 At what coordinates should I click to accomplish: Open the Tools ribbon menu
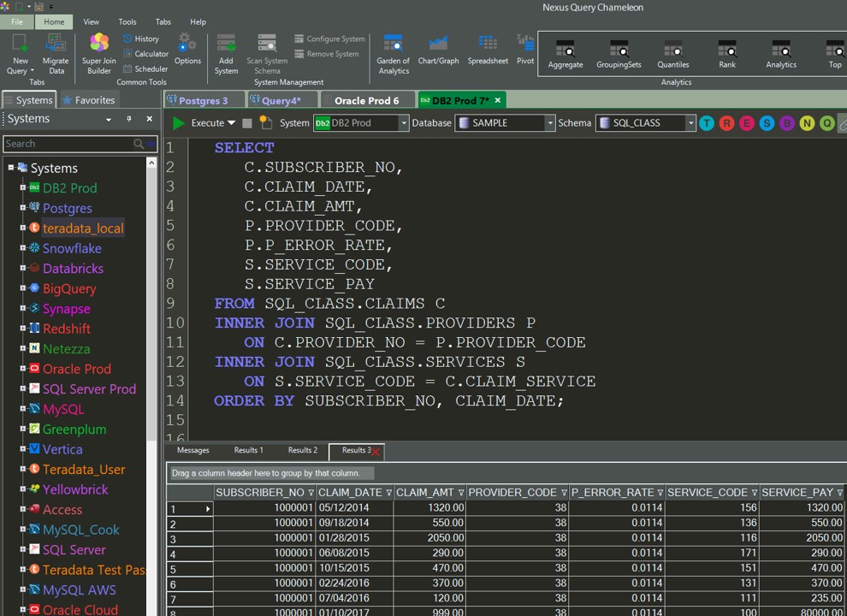point(127,21)
